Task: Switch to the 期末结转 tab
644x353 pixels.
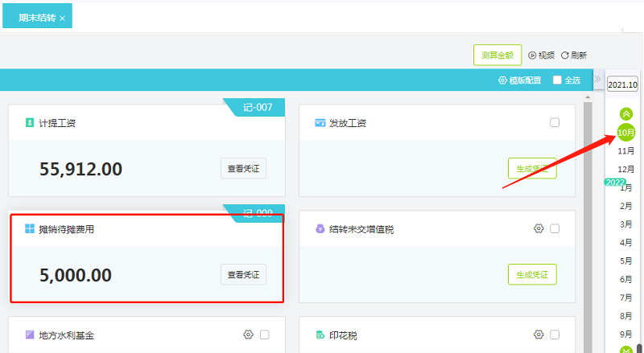Action: coord(37,17)
